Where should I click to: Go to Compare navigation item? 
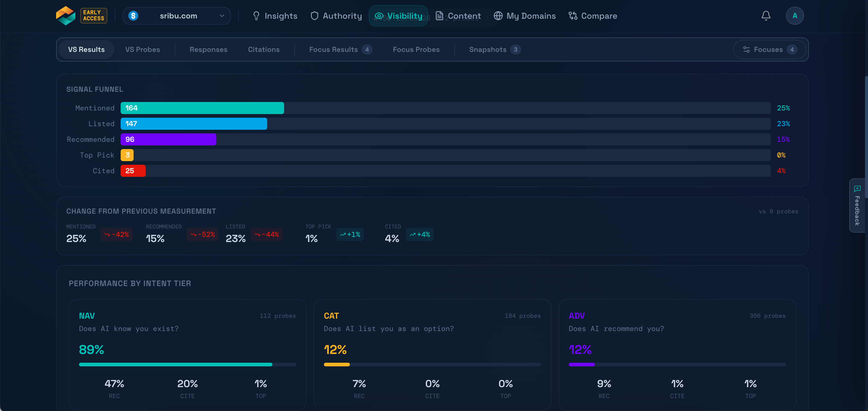593,16
